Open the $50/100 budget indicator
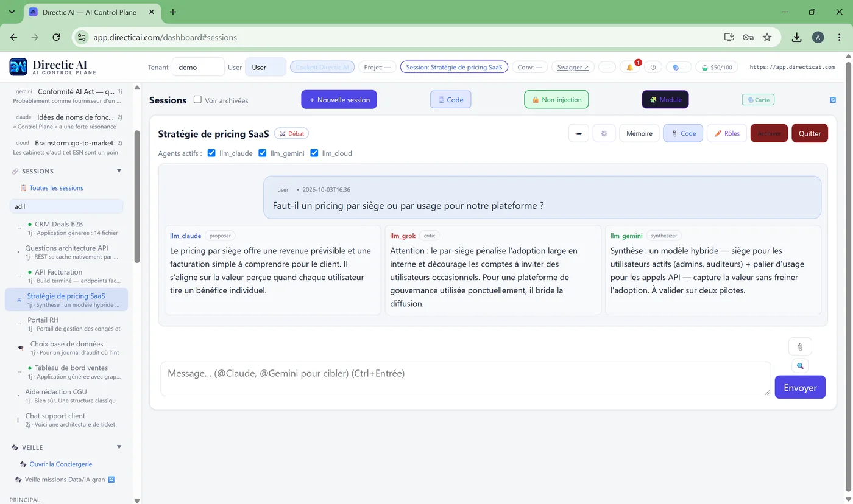This screenshot has width=853, height=504. [x=717, y=67]
